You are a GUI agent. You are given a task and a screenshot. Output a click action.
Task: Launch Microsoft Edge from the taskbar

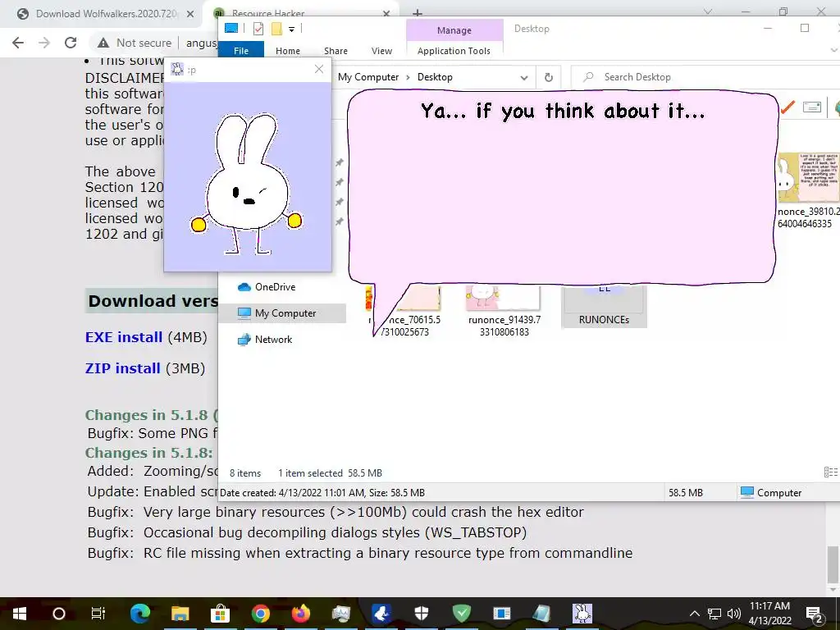click(x=139, y=614)
